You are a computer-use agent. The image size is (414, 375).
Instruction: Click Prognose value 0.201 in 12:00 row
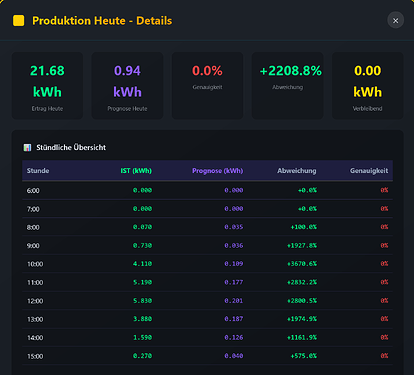pos(234,301)
